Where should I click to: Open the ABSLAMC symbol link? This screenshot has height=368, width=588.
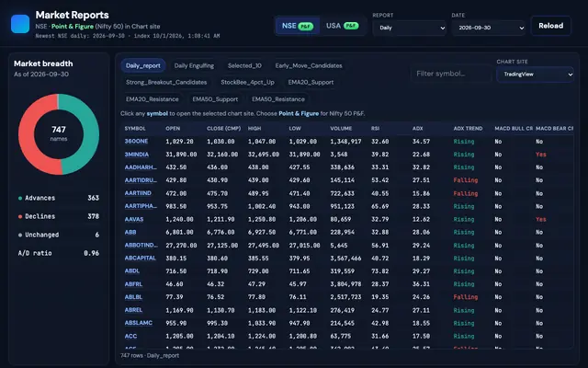pos(139,323)
